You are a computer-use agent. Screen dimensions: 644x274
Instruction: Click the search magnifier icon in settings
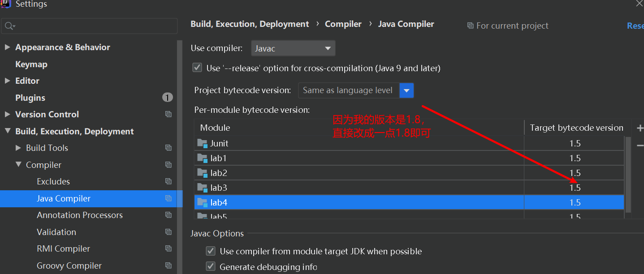9,26
